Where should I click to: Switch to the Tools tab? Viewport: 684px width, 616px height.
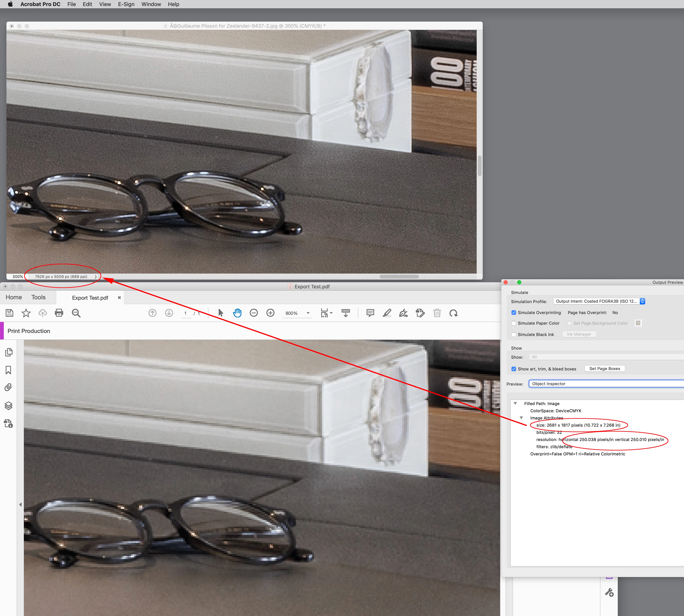(38, 297)
